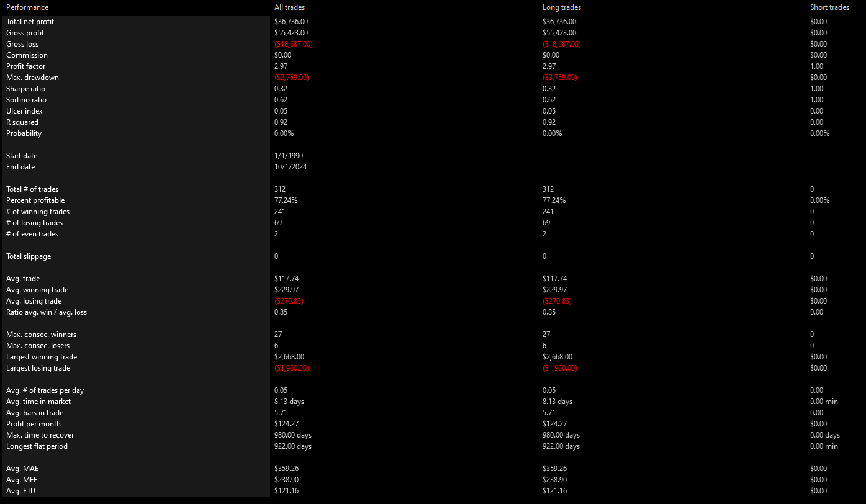Click $229.97 in the Long trades column
Image resolution: width=866 pixels, height=504 pixels.
pyautogui.click(x=555, y=290)
